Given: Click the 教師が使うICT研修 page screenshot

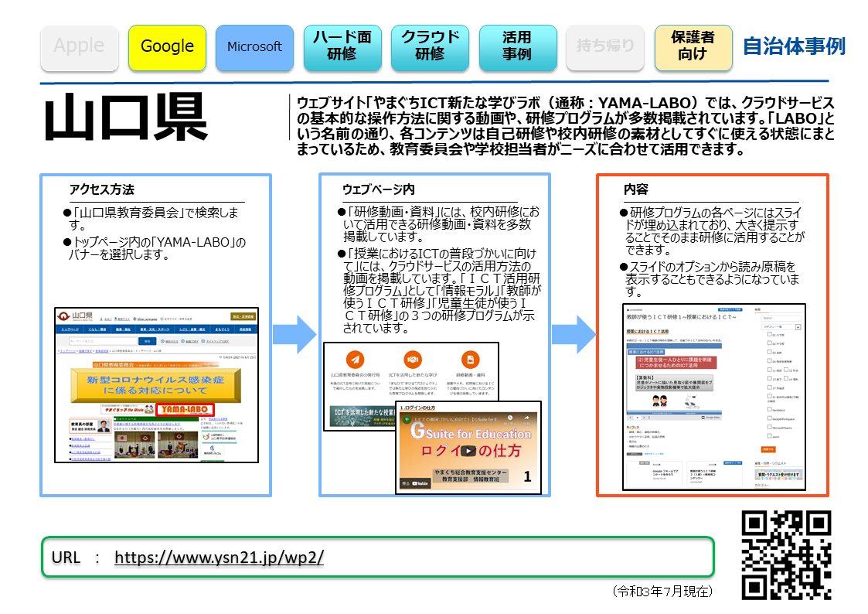Looking at the screenshot, I should pos(714,397).
